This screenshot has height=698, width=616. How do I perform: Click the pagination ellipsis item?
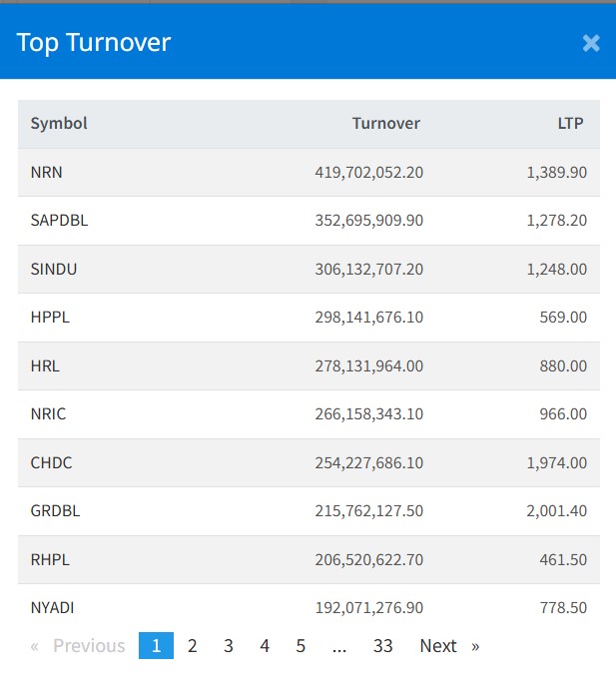339,646
